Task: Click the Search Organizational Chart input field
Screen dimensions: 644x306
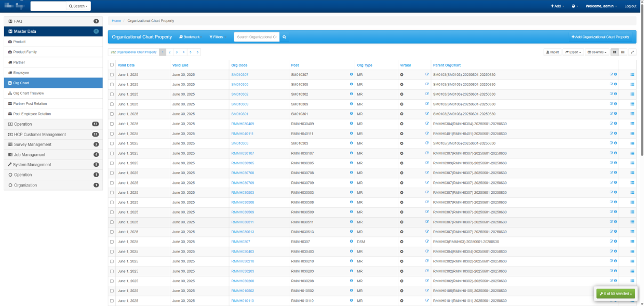Action: 257,37
